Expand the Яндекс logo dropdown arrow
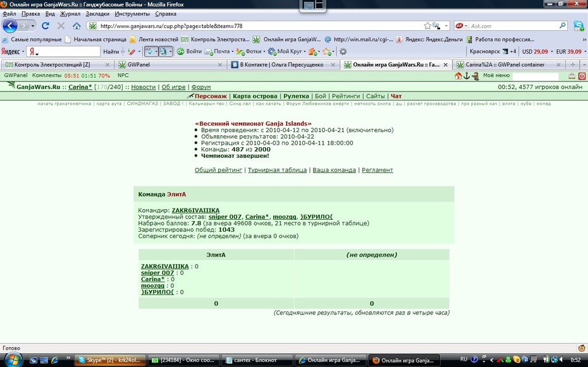 coord(23,52)
